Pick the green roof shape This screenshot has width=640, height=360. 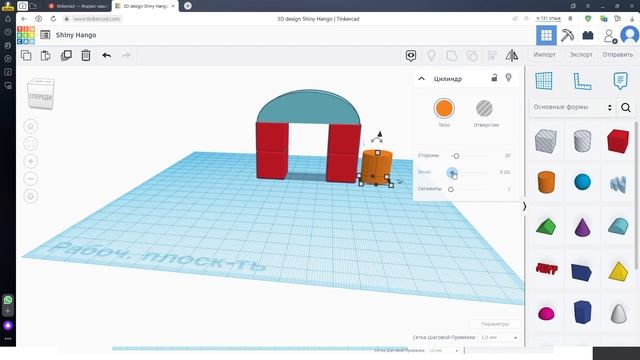(x=546, y=227)
